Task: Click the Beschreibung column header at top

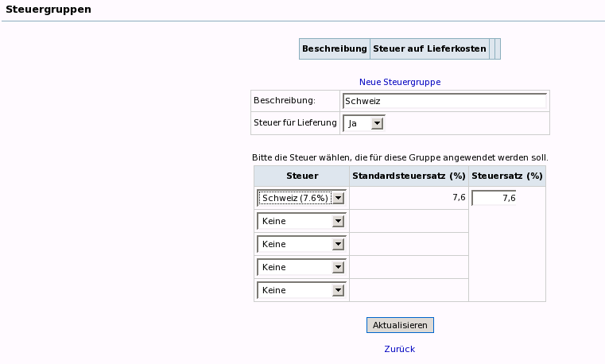Action: pos(335,48)
